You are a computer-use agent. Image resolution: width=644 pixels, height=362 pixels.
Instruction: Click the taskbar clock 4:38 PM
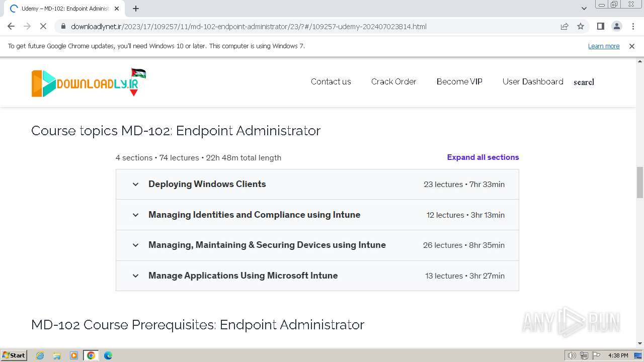(x=618, y=355)
